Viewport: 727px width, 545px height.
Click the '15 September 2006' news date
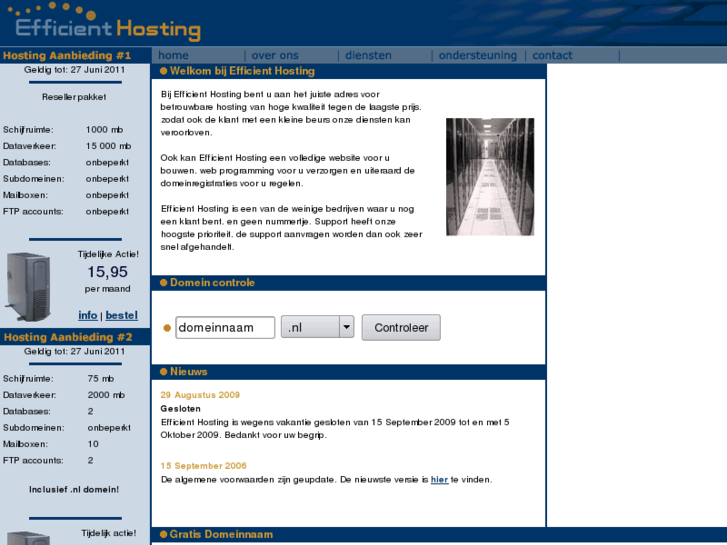(x=204, y=466)
